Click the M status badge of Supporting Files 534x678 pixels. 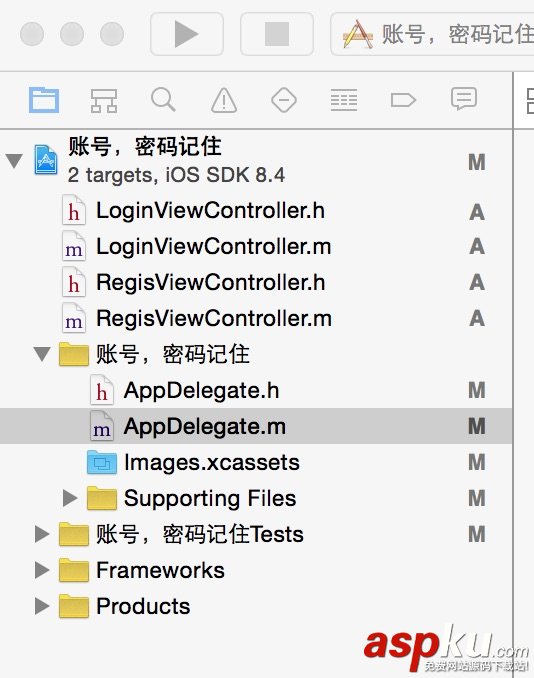[x=477, y=498]
